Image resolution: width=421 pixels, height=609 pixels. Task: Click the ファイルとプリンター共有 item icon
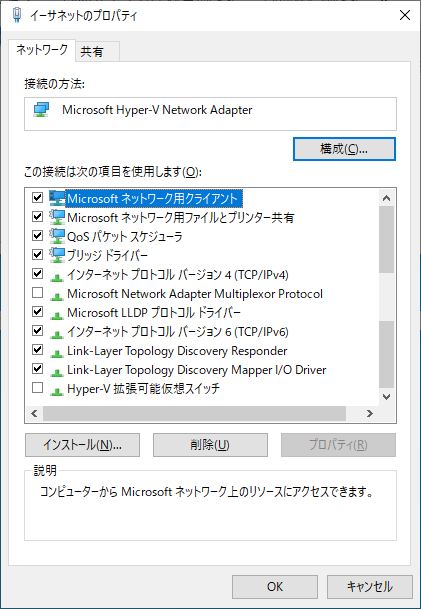pyautogui.click(x=57, y=217)
